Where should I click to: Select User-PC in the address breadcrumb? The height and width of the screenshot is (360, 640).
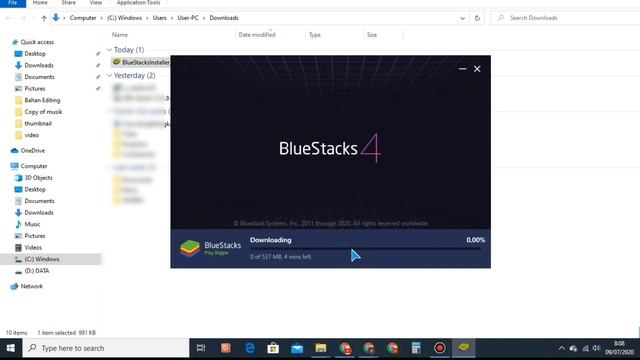point(188,18)
